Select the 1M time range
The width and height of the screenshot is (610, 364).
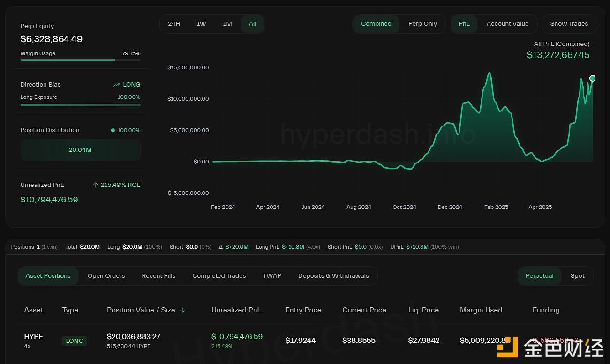pos(227,24)
